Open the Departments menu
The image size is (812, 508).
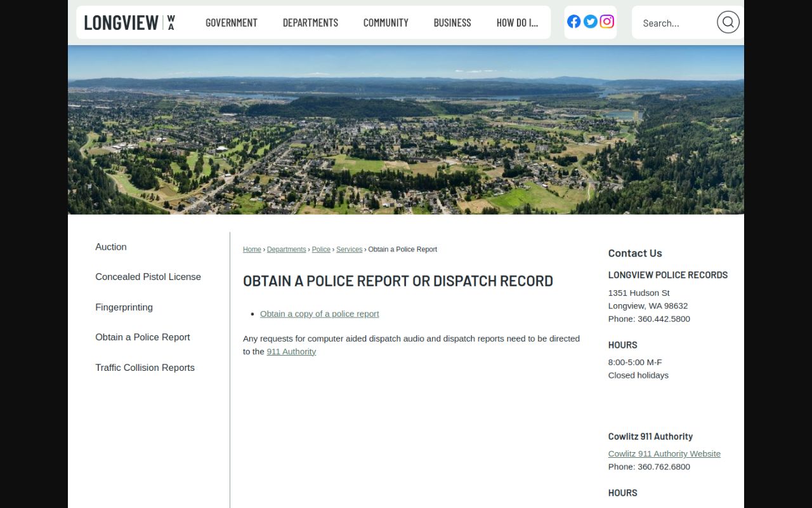pyautogui.click(x=310, y=22)
